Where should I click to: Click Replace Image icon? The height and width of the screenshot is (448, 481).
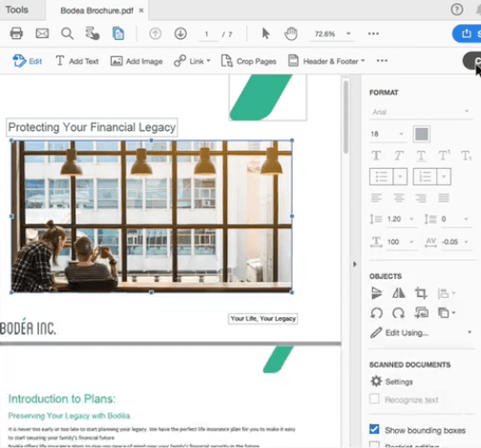pyautogui.click(x=421, y=313)
